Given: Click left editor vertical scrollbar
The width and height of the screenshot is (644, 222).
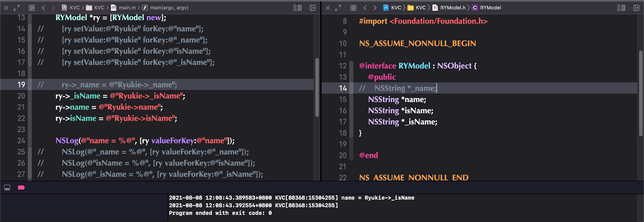Looking at the screenshot, I should (317, 87).
